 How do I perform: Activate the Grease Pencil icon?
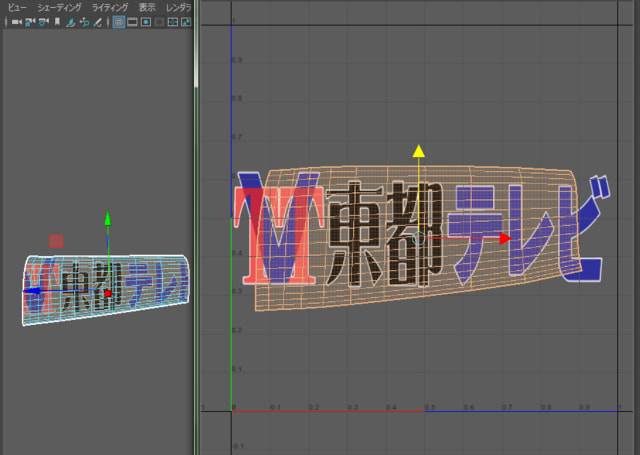[x=98, y=22]
